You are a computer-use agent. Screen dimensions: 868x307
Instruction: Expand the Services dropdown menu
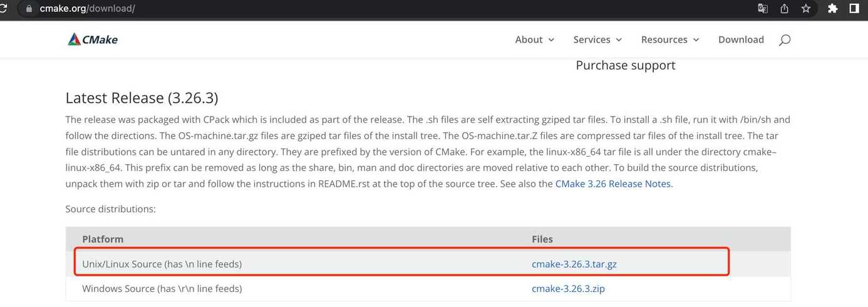(x=597, y=39)
